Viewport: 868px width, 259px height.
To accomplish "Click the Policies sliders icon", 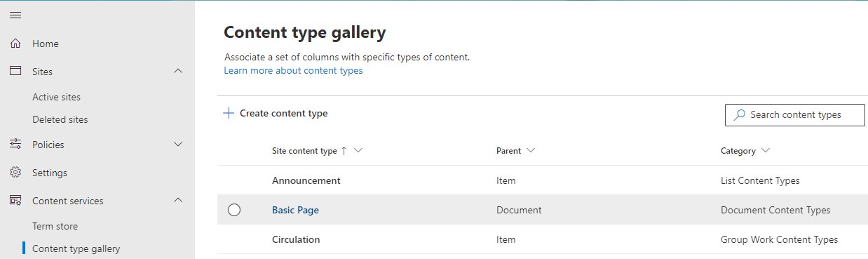I will (x=15, y=145).
